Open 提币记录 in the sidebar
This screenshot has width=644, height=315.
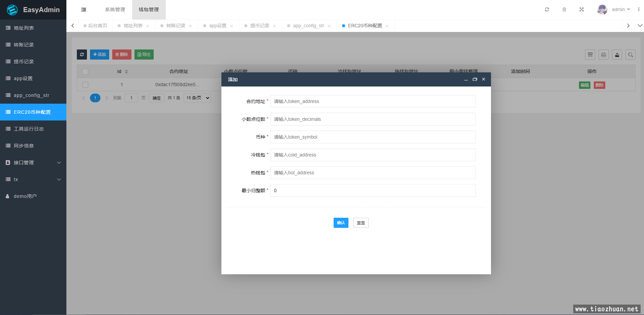33,62
